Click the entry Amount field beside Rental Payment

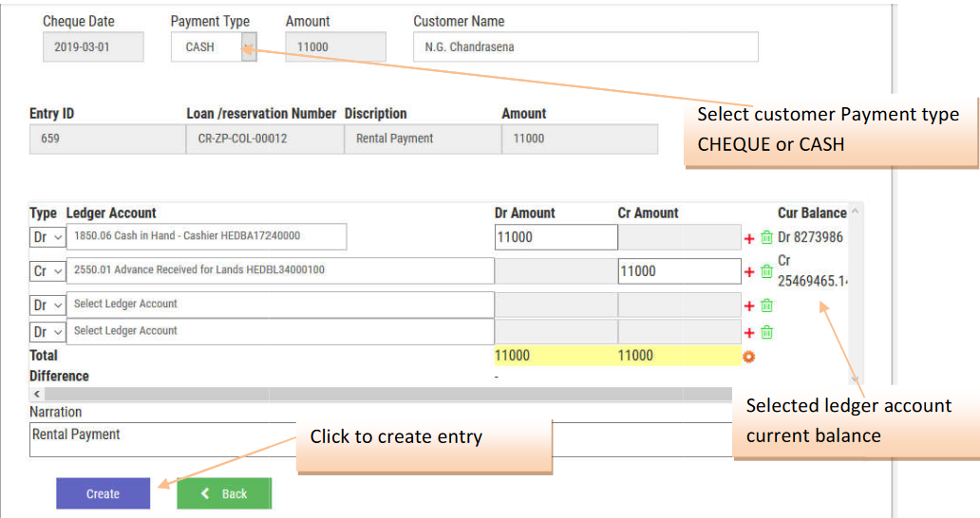580,139
